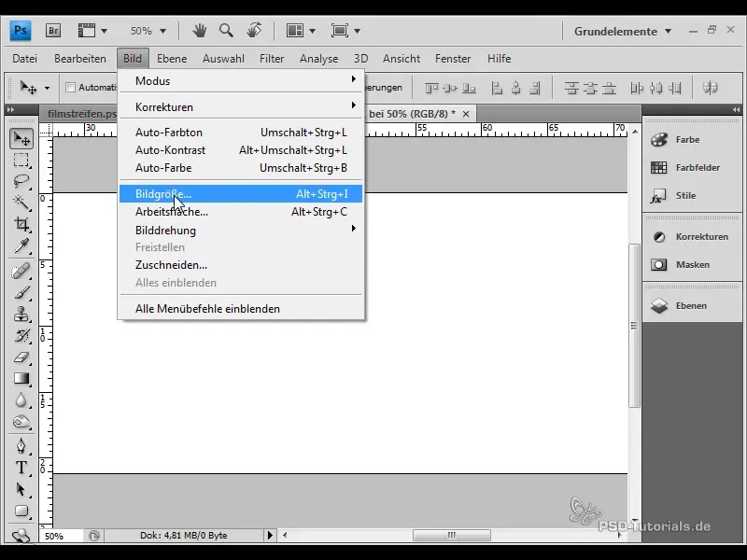Select the Brush tool
Screen dimensions: 747x560
21,292
